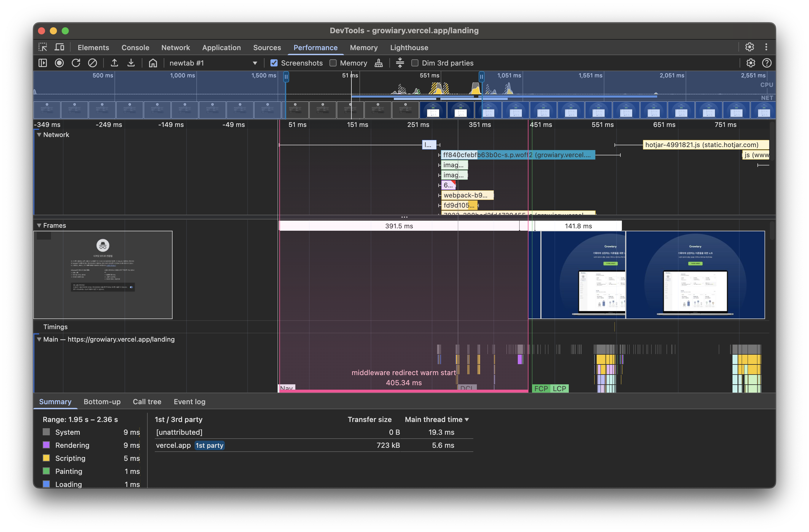
Task: Toggle the device toolbar icon
Action: pos(60,47)
